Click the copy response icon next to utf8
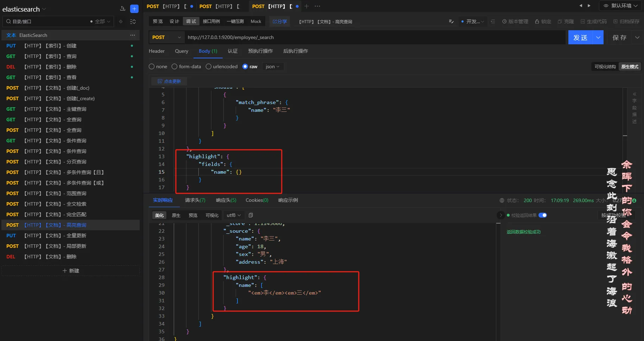644x341 pixels. (x=251, y=215)
